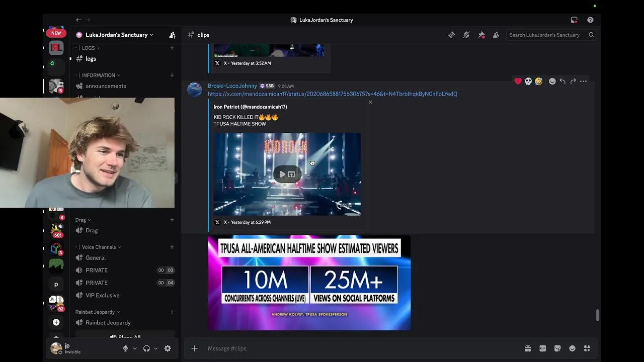Open the GIF picker
This screenshot has width=644, height=362.
[x=543, y=348]
